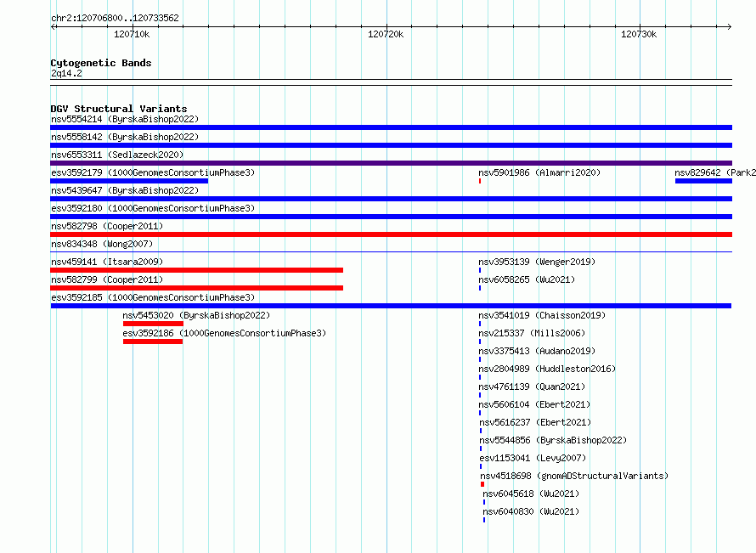Select the red bar under nsv5453020
Viewport: 756px width, 553px height.
click(x=153, y=324)
